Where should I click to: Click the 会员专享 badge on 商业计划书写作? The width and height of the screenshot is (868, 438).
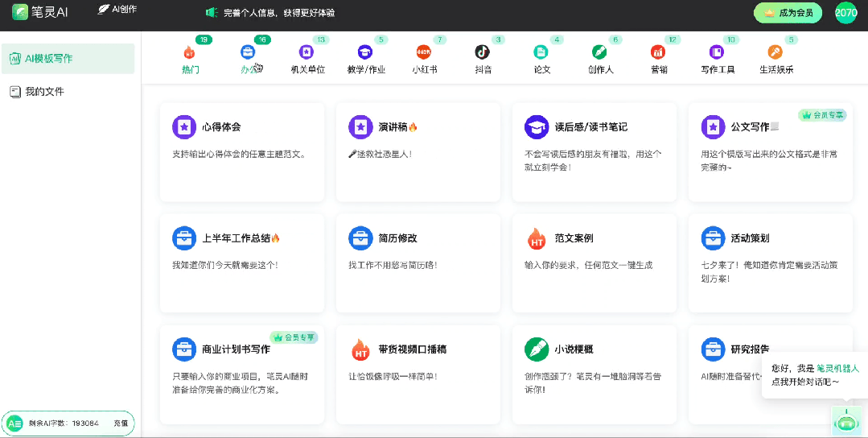(x=294, y=337)
